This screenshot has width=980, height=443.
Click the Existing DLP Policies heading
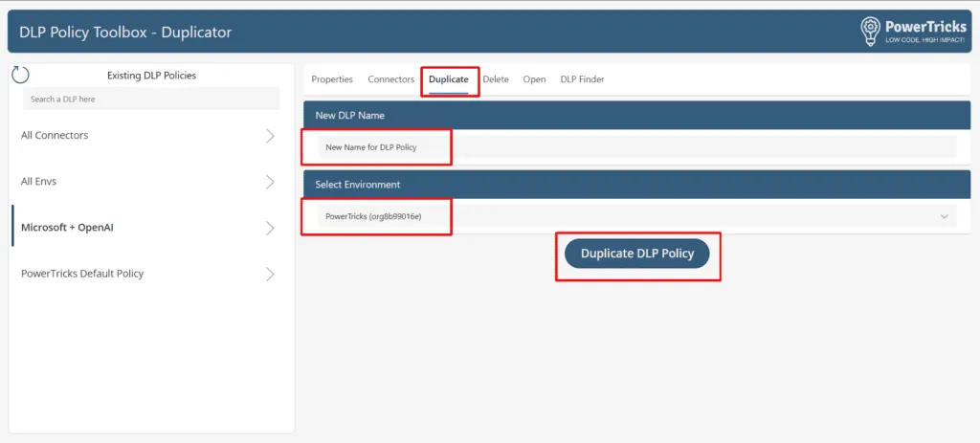[152, 75]
